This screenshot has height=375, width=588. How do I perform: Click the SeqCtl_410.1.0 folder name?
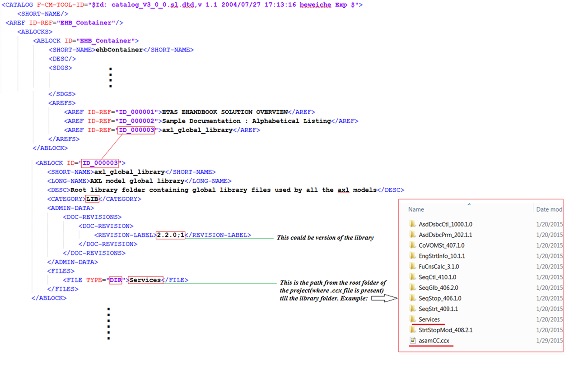(437, 277)
